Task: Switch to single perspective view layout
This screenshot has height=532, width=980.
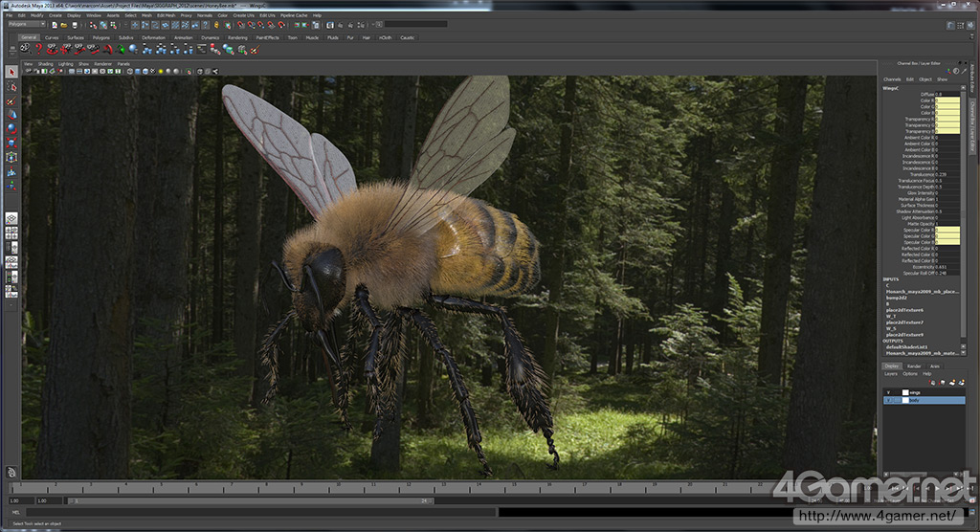Action: pyautogui.click(x=11, y=218)
